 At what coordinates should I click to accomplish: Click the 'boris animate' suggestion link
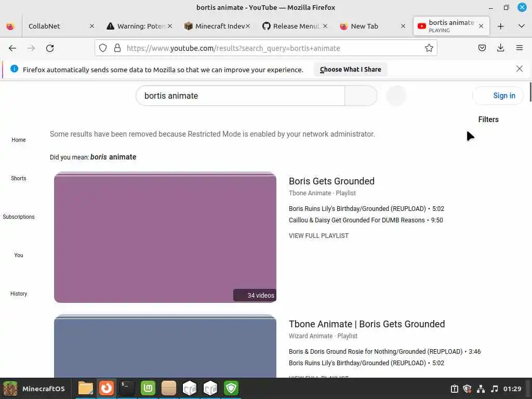113,157
